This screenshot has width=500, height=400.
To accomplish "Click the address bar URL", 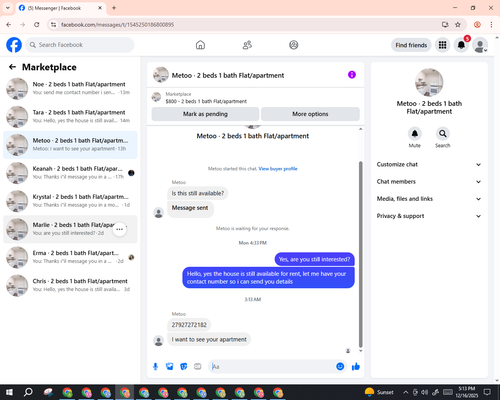I will click(117, 25).
